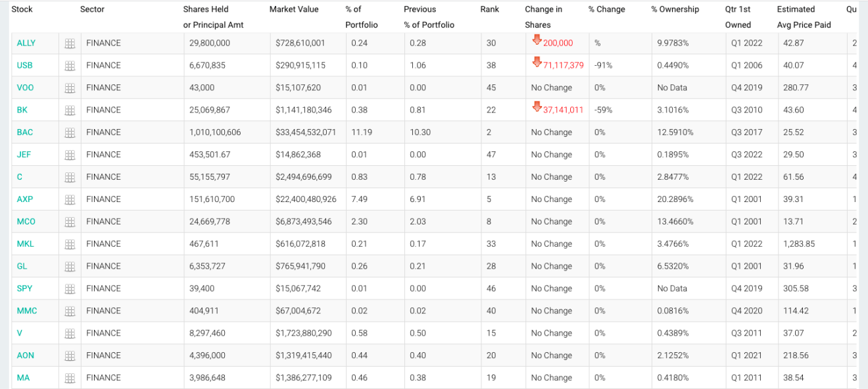The height and width of the screenshot is (389, 868).
Task: Click the AON ticker symbol
Action: click(x=25, y=355)
